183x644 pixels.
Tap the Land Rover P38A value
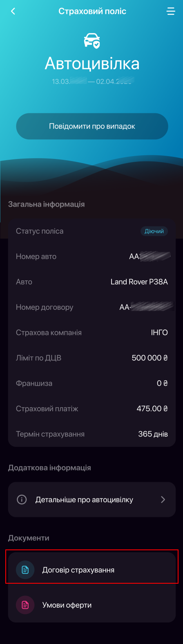(x=139, y=282)
